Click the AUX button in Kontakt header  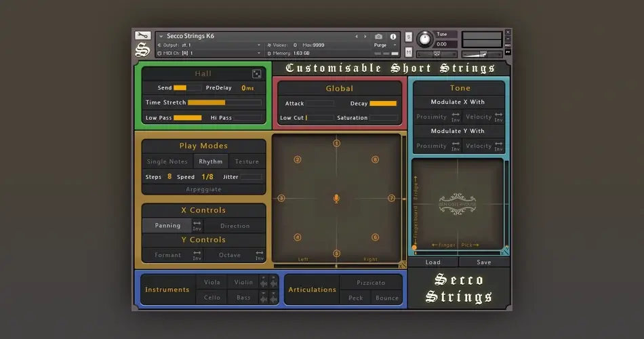508,45
